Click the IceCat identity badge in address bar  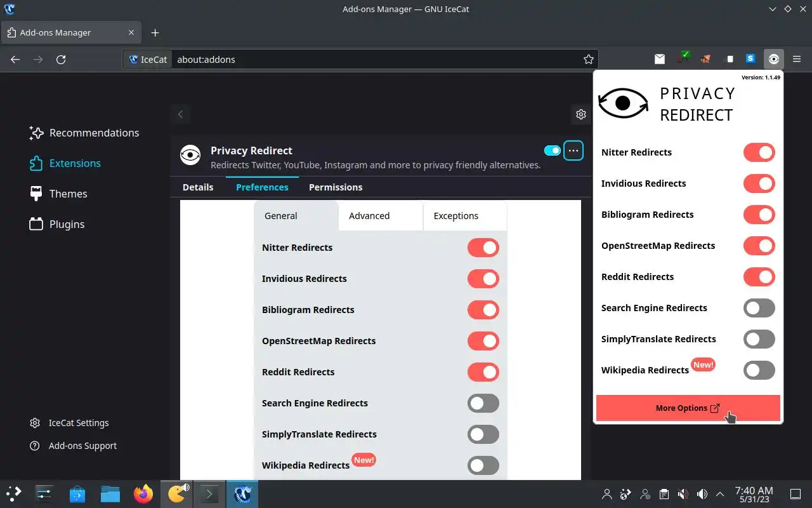tap(148, 59)
